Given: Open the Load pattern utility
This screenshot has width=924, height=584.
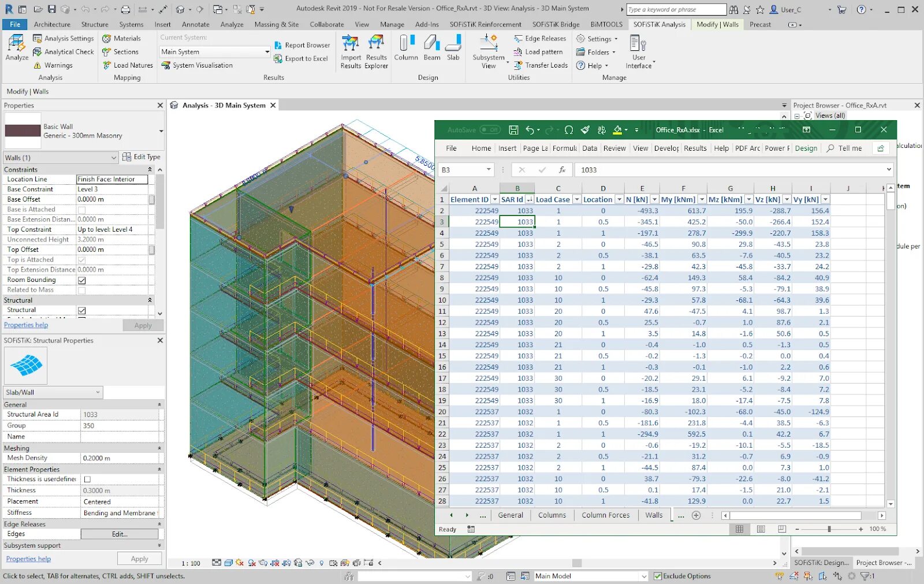Looking at the screenshot, I should click(538, 51).
